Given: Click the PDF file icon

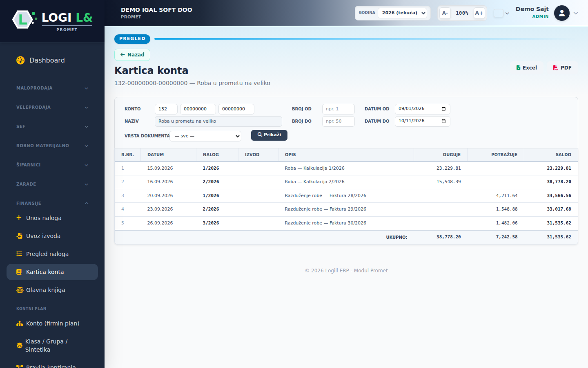Looking at the screenshot, I should [555, 68].
